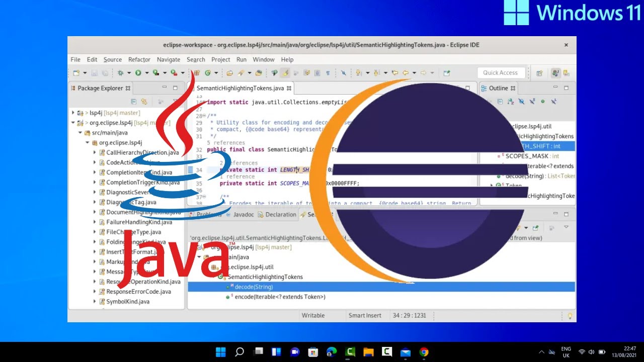644x362 pixels.
Task: Open the New Java Class dropdown arrow
Action: click(216, 73)
